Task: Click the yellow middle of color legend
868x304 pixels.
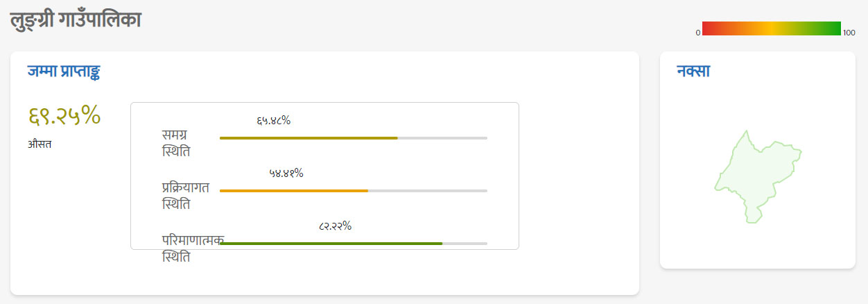Action: pos(772,28)
